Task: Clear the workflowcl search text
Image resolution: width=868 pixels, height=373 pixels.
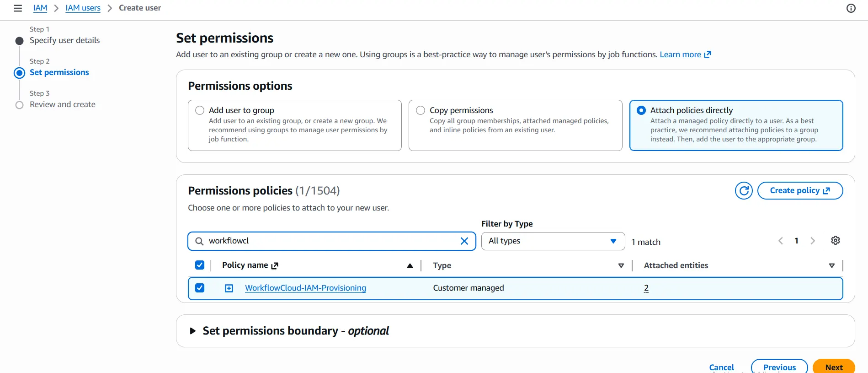Action: point(464,241)
